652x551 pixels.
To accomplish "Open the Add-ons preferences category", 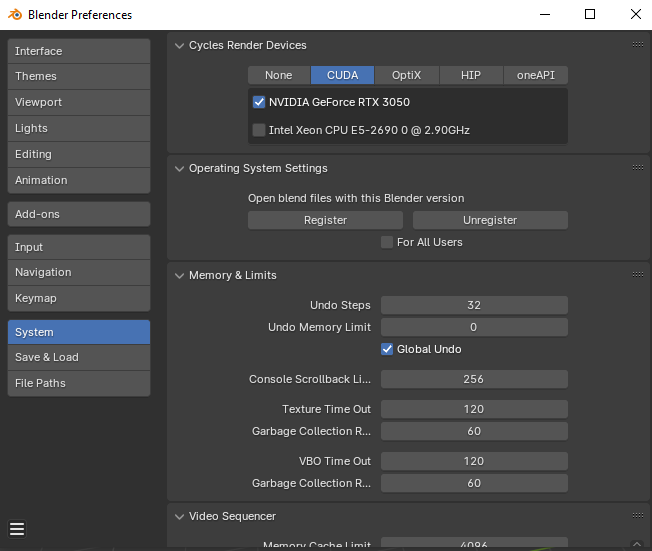I will pyautogui.click(x=79, y=214).
